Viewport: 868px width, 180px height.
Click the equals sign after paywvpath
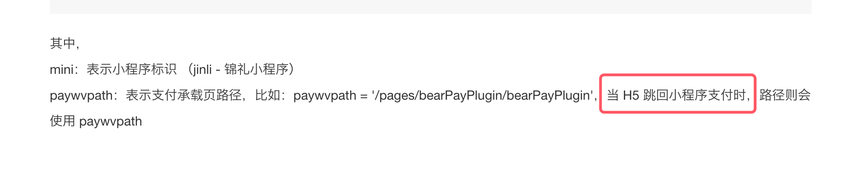pyautogui.click(x=364, y=96)
